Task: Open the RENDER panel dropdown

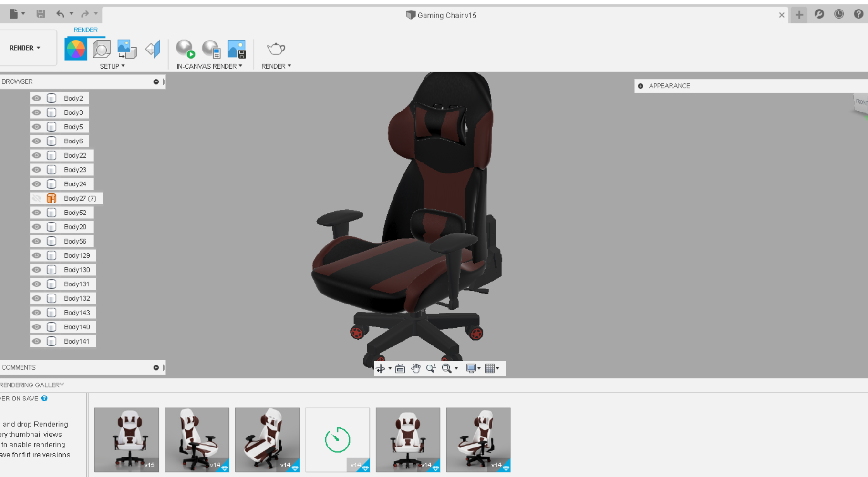Action: [x=276, y=66]
